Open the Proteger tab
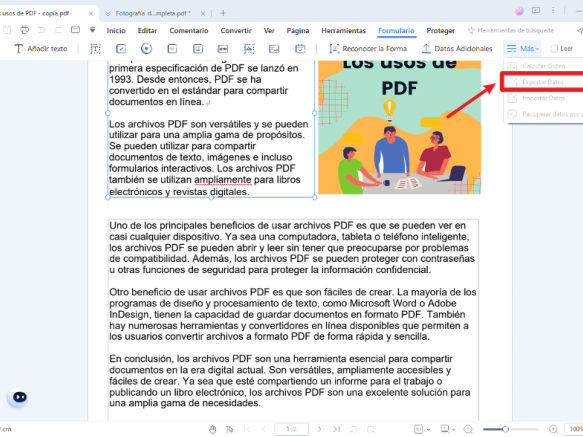Viewport: 583px width, 437px height. 440,30
